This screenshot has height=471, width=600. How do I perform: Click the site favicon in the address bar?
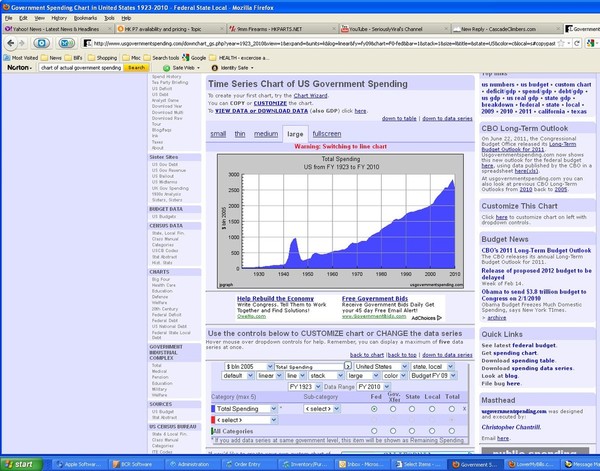[88, 43]
